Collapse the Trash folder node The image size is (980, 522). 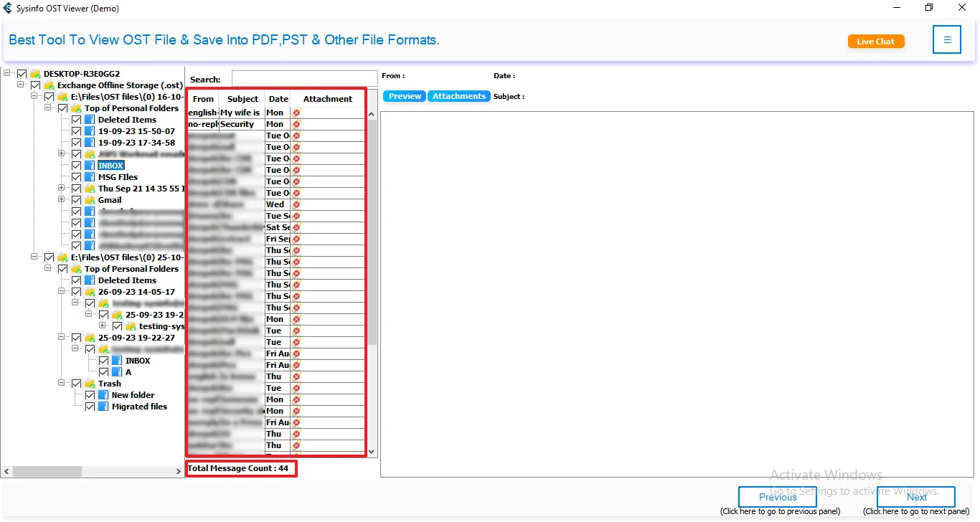tap(62, 384)
